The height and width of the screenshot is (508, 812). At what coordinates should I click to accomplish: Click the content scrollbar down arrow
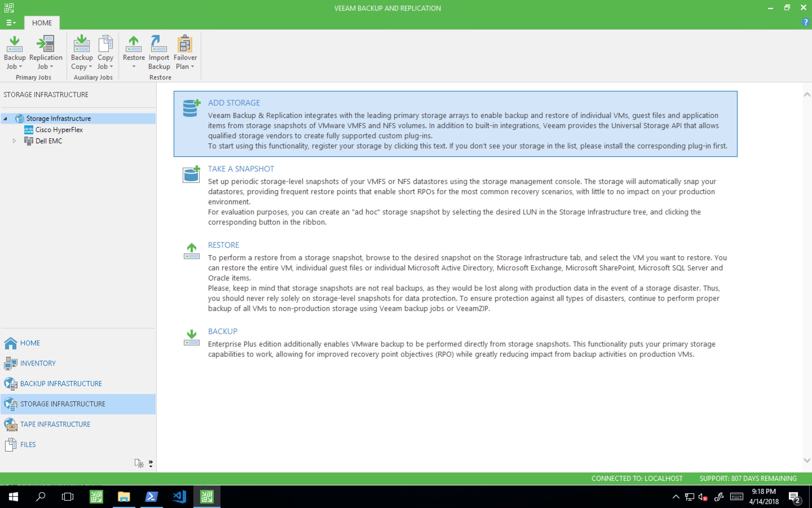pos(807,460)
